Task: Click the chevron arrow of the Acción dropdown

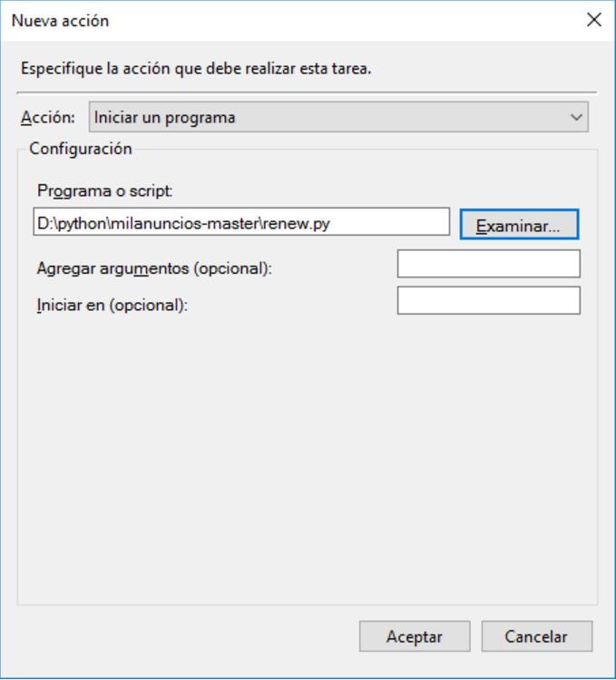Action: pos(576,117)
